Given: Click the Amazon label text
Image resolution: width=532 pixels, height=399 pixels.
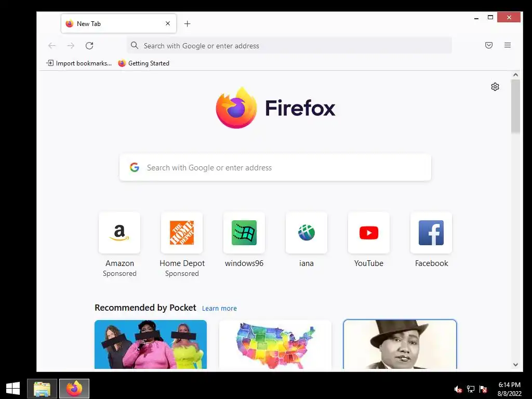Looking at the screenshot, I should [x=120, y=263].
